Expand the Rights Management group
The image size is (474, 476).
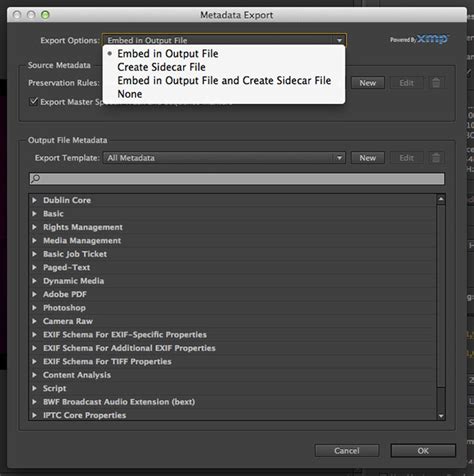click(x=34, y=227)
